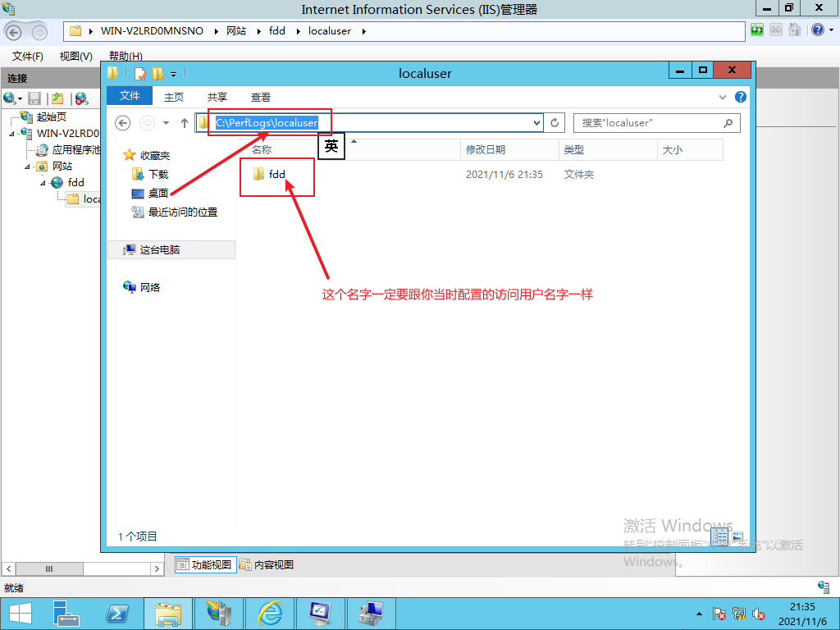Open the 文件 ribbon tab in Explorer
The image size is (840, 630).
pyautogui.click(x=130, y=96)
